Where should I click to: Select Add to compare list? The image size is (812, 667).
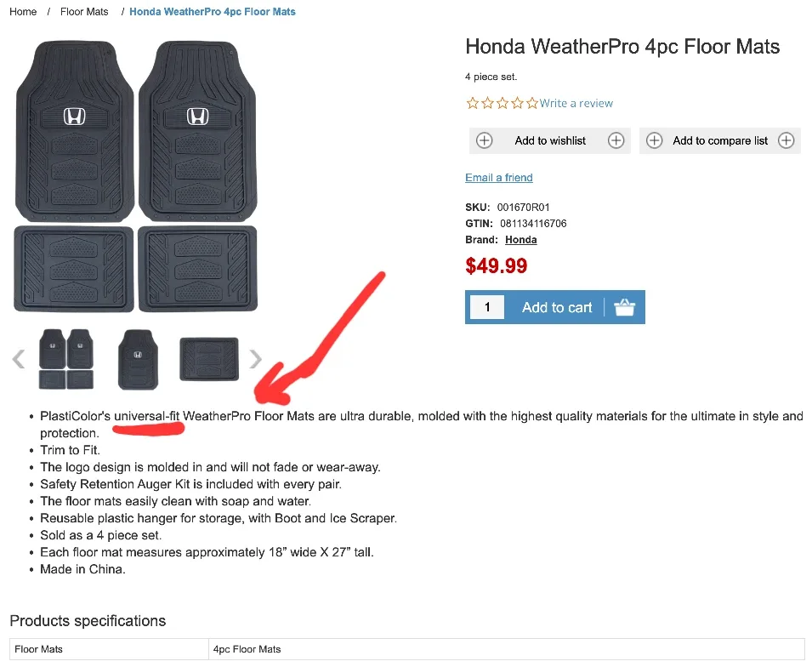point(720,140)
